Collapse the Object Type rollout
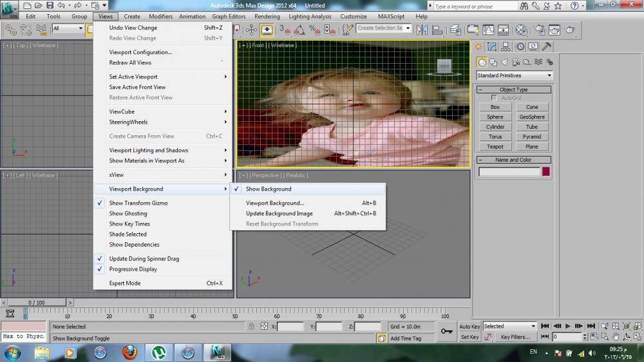The width and height of the screenshot is (644, 362). pyautogui.click(x=513, y=90)
